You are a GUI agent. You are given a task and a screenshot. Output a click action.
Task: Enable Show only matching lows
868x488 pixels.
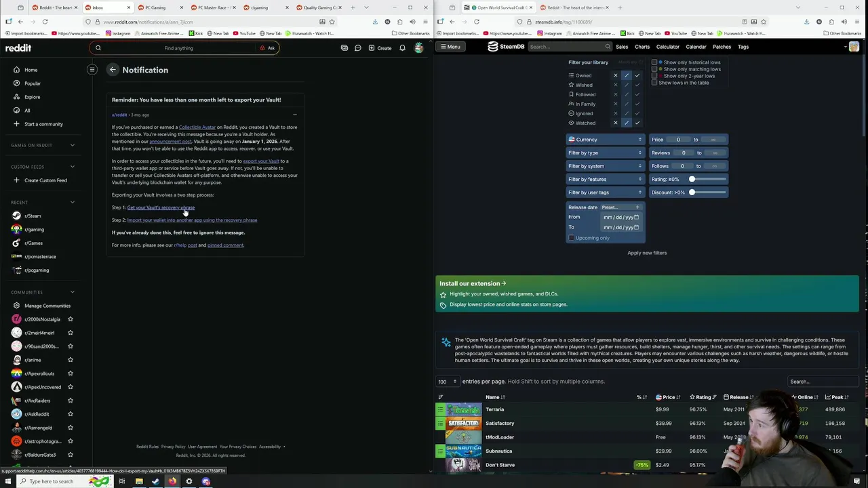[654, 69]
